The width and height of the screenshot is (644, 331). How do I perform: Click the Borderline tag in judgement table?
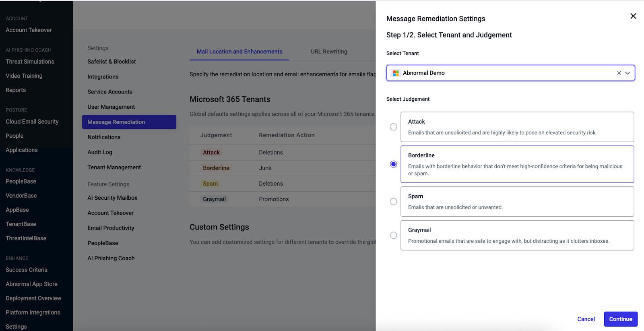pyautogui.click(x=216, y=168)
